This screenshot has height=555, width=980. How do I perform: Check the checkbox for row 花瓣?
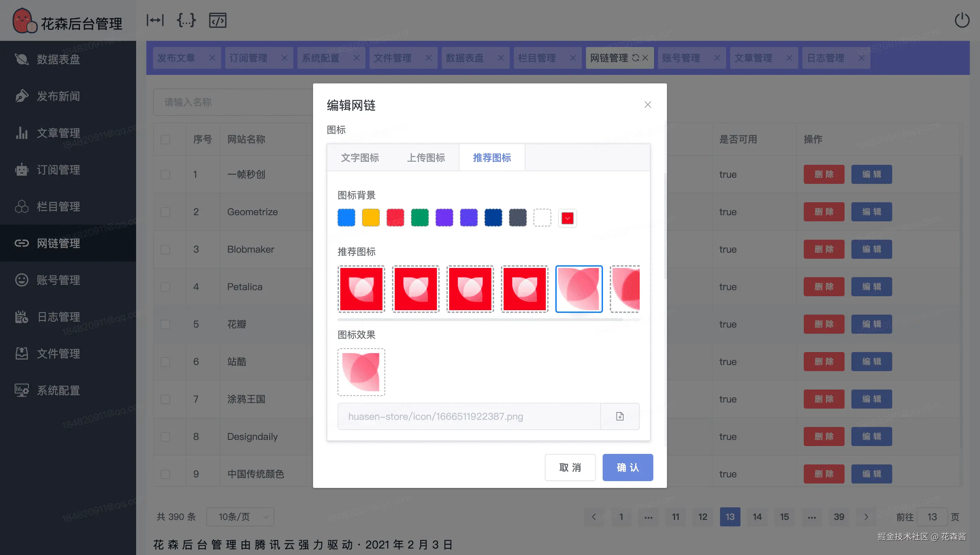(165, 324)
